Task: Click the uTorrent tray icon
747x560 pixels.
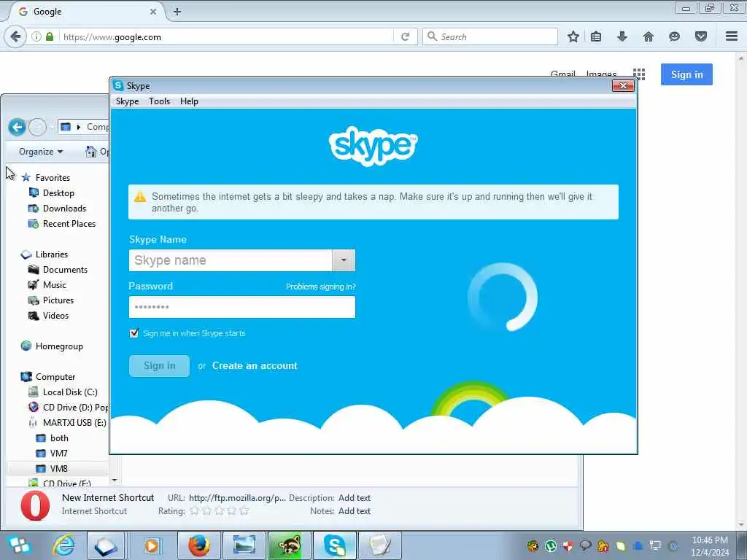Action: 550,545
